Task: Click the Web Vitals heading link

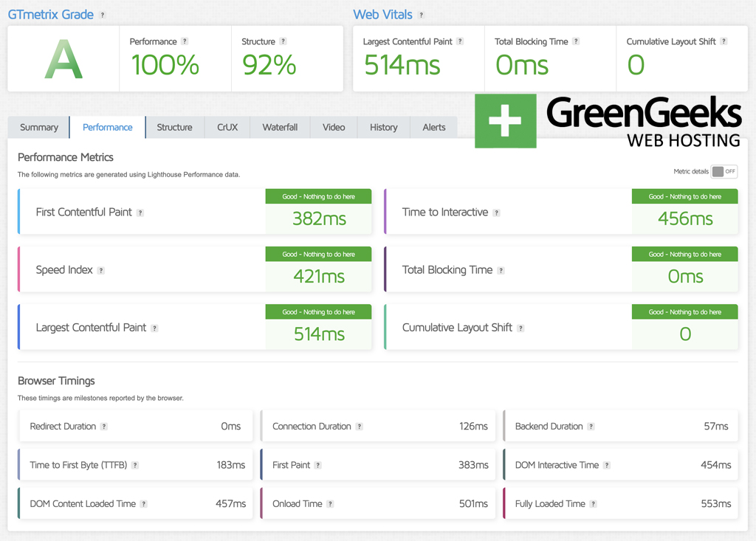Action: coord(383,15)
